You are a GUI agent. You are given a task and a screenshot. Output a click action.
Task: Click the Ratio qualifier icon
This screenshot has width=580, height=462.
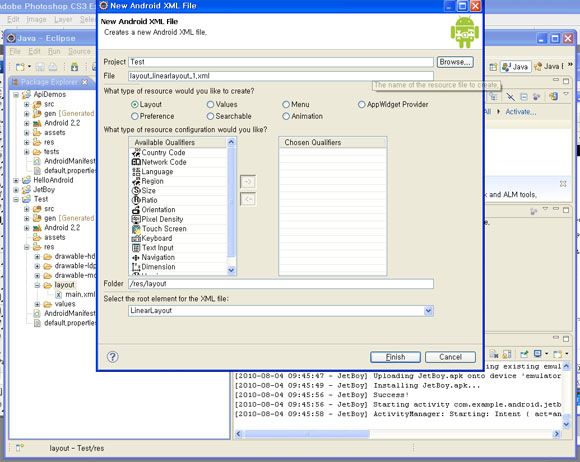click(136, 200)
